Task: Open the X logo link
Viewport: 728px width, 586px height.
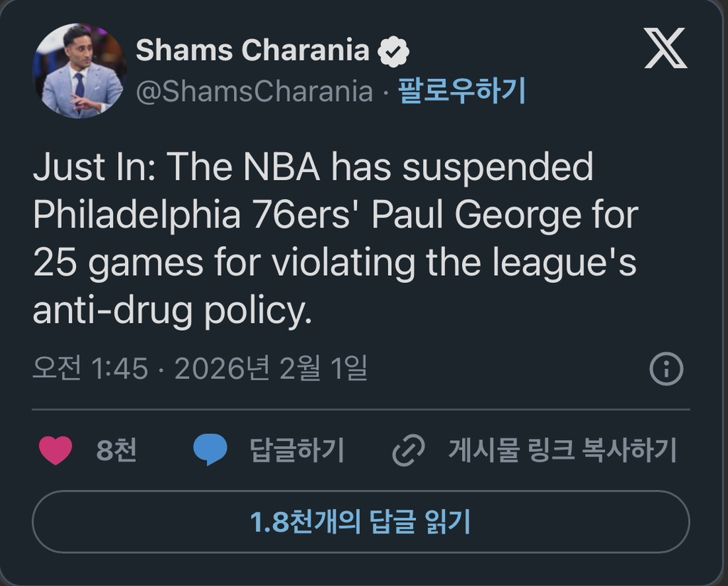Action: click(665, 48)
